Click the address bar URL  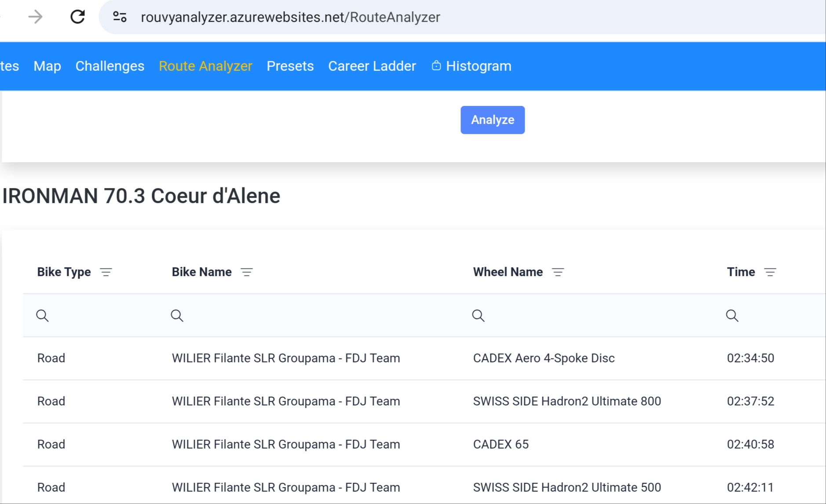coord(290,17)
